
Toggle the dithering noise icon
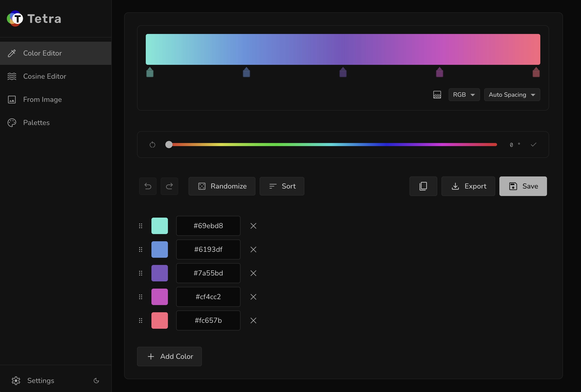click(x=437, y=95)
